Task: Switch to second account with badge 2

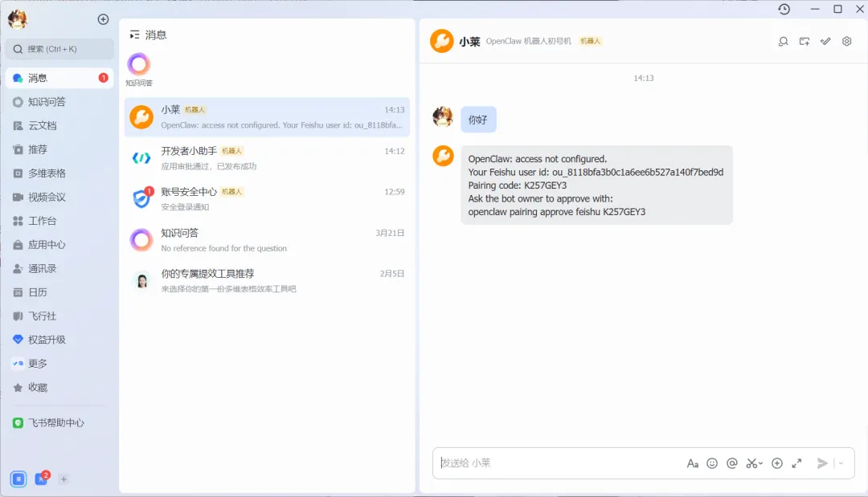Action: 42,479
